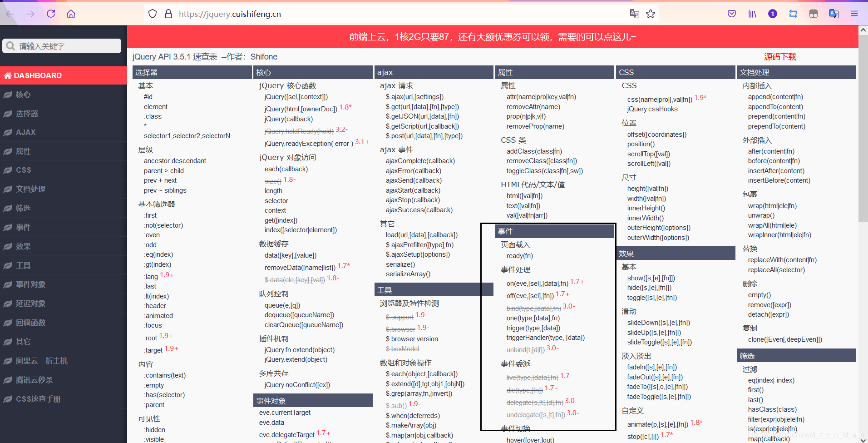
Task: Open queue(e,[q]) link
Action: [x=282, y=305]
